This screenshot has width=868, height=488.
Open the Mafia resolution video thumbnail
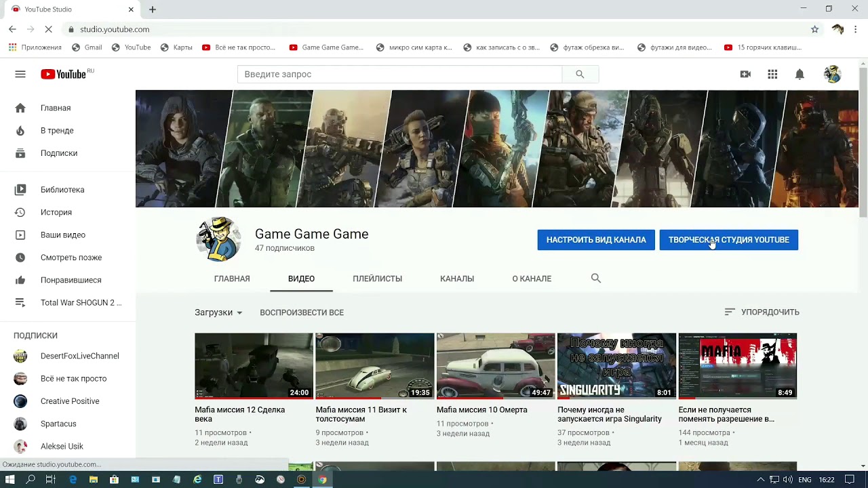pos(738,365)
